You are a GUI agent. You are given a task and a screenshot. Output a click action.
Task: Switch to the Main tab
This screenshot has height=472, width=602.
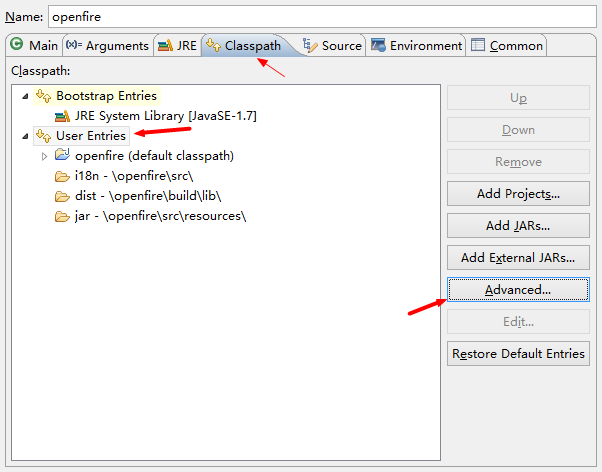[34, 45]
